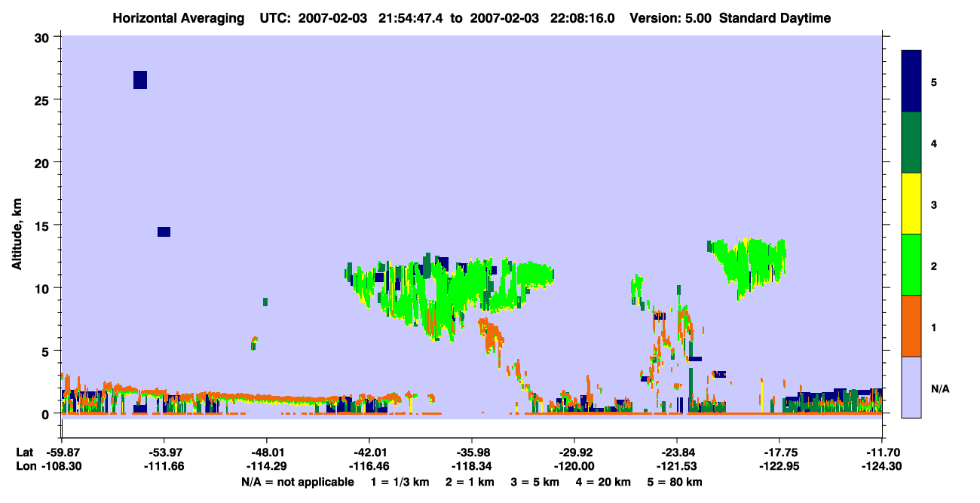Click the colorbar label 'N/A'
The width and height of the screenshot is (980, 503).
pos(939,389)
